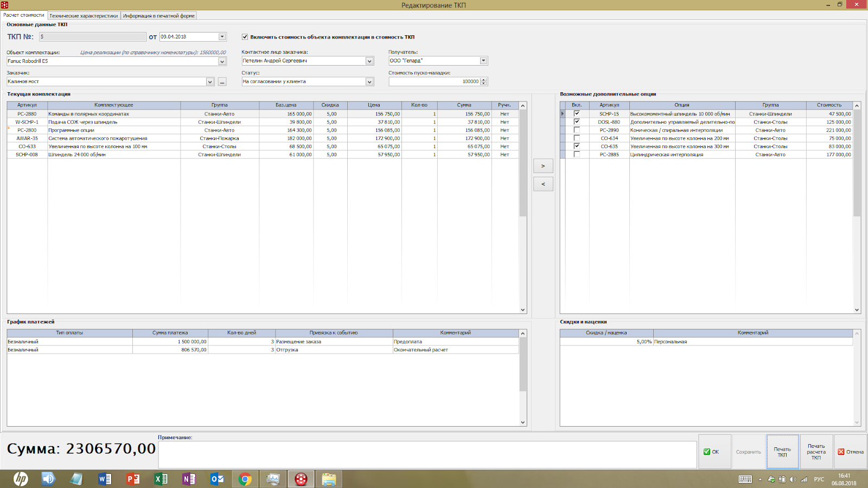Open Outlook from the taskbar
868x488 pixels.
[x=218, y=479]
